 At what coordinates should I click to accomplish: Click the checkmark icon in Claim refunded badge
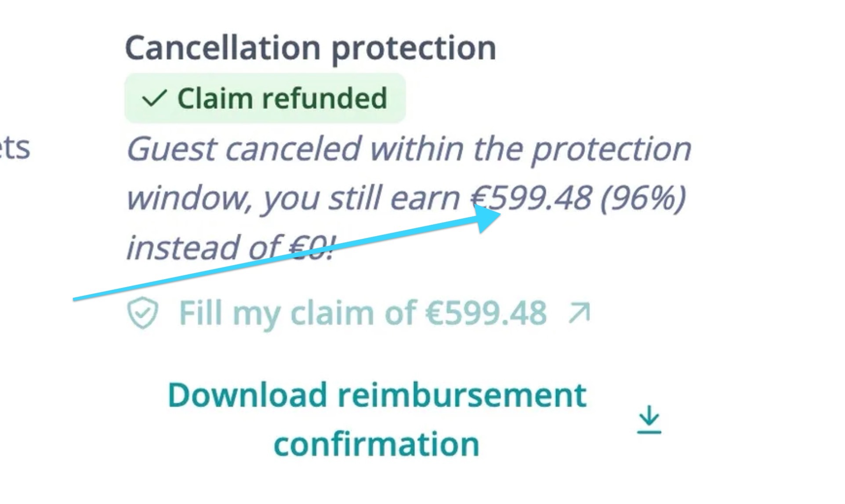[154, 98]
